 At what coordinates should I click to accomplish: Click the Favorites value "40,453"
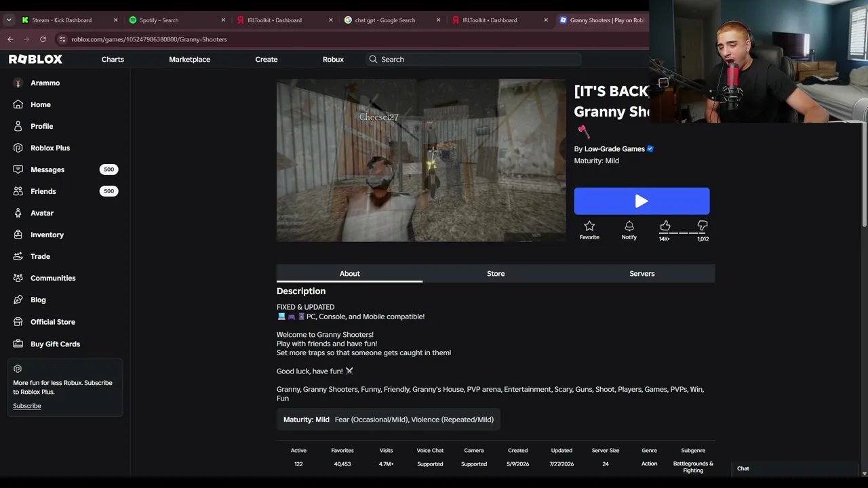tap(342, 464)
